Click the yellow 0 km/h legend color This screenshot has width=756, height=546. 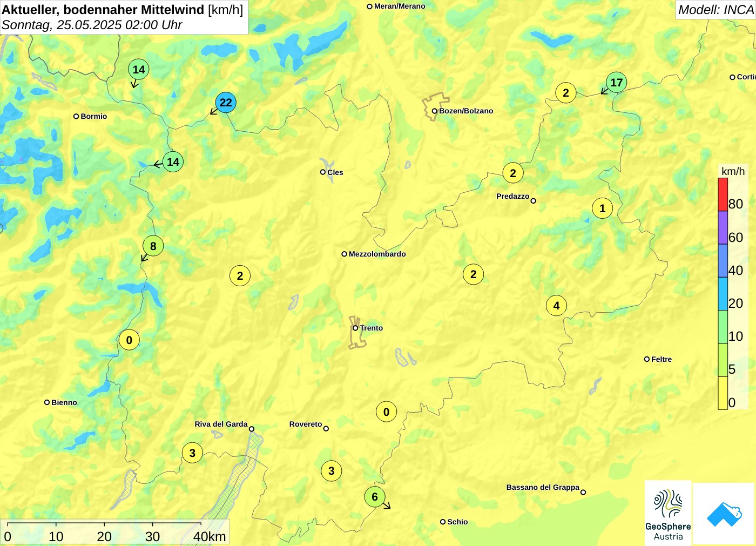723,393
